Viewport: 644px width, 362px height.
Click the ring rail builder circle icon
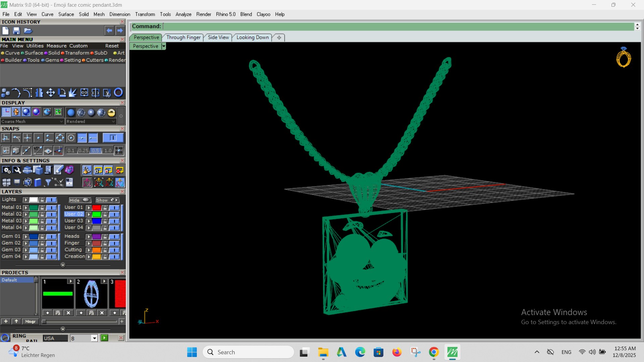pyautogui.click(x=5, y=338)
